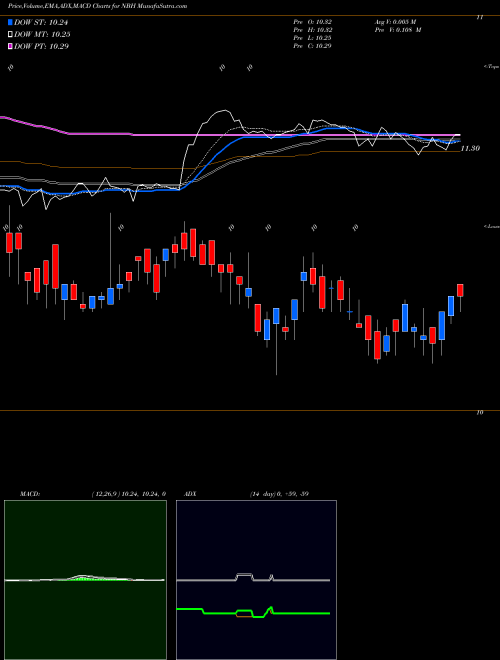
Task: Click the MACD parameters '(12,26,9) 10.24, 10.24, 0'
Action: pos(128,494)
